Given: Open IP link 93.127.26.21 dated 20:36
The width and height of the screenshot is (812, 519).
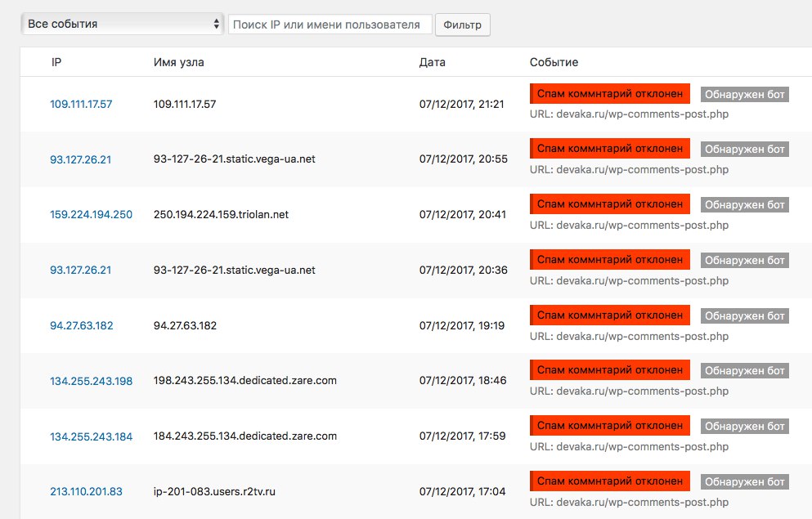Looking at the screenshot, I should (80, 270).
